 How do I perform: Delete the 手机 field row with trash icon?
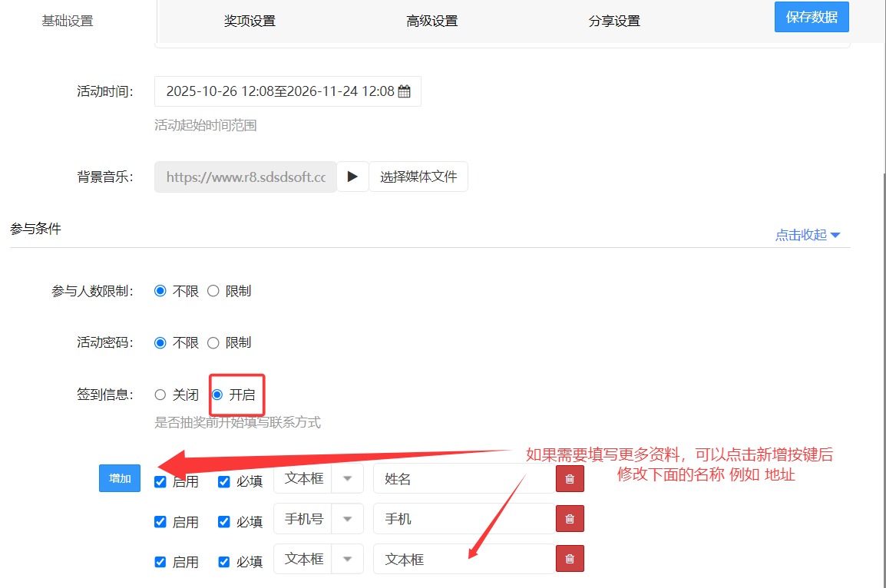[x=570, y=519]
